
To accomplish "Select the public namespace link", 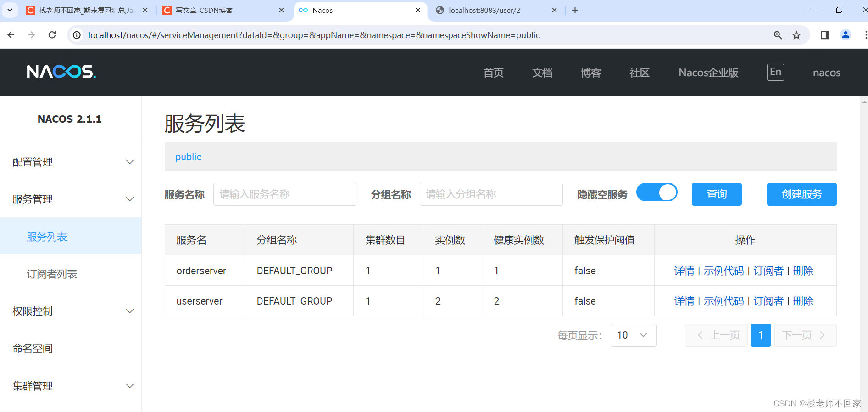I will click(188, 157).
